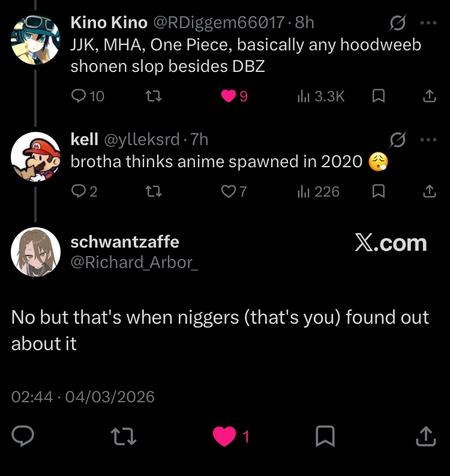
Task: Bookmark Kino Kino's post
Action: click(379, 96)
